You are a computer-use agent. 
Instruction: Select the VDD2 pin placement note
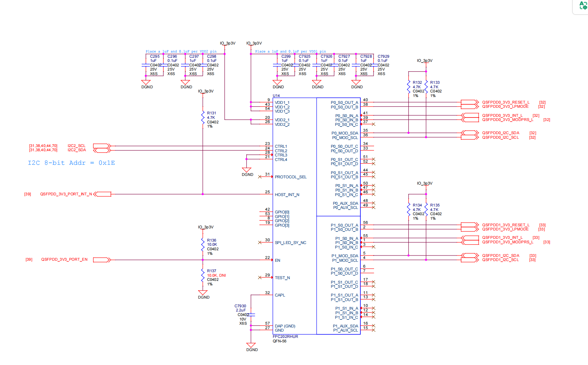point(181,51)
